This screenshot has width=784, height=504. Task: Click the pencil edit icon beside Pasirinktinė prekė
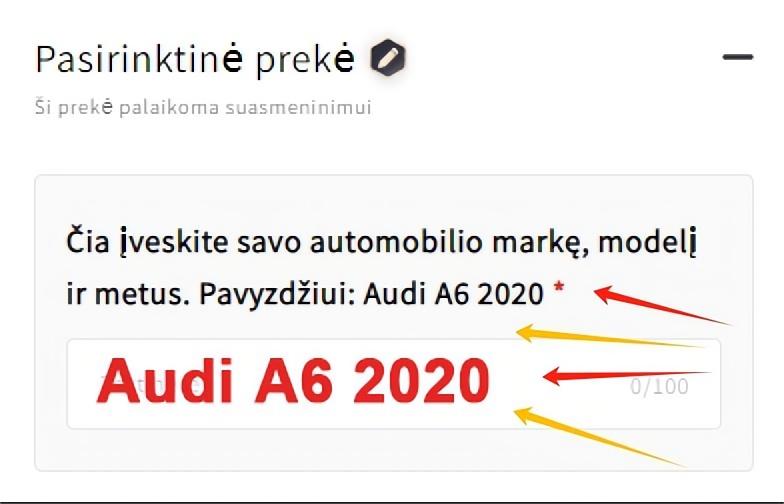(388, 57)
